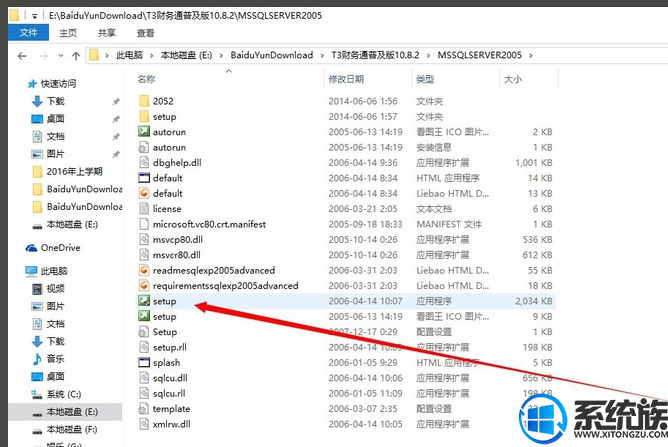This screenshot has width=668, height=447.
Task: Open the 2016年上学期 folder in sidebar
Action: 74,171
